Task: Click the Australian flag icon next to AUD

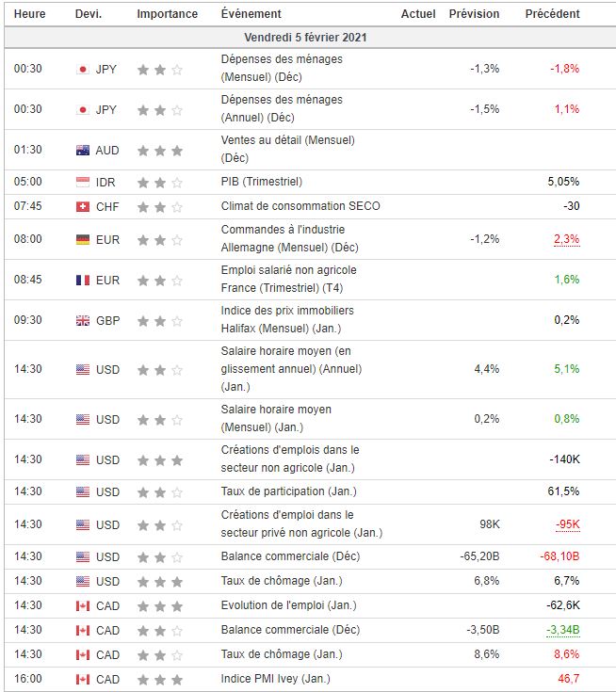Action: [82, 150]
